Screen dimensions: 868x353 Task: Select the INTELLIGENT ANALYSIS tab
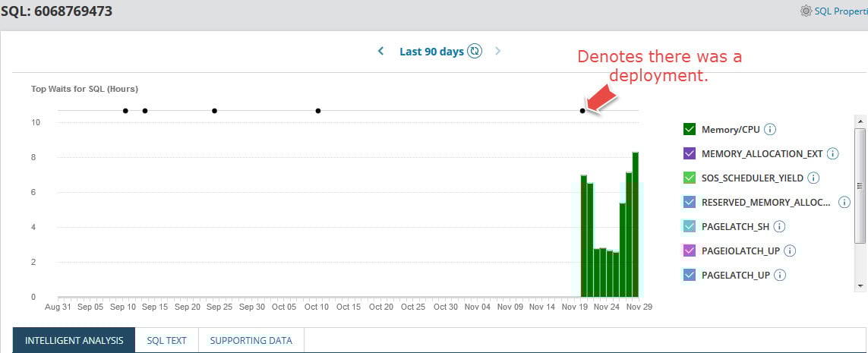[x=74, y=340]
